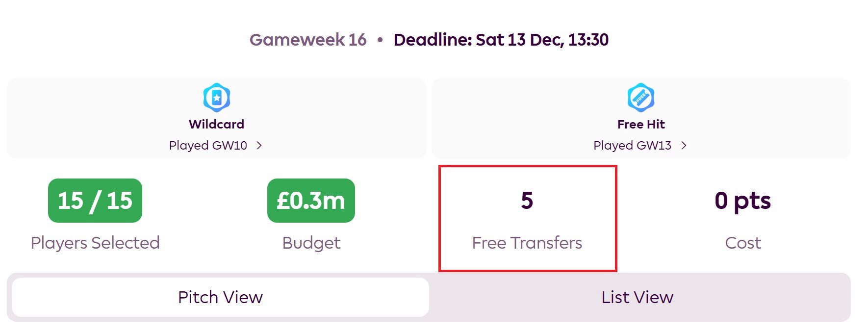Click the Free Transfers label
Screen dimensions: 868x333
coord(527,243)
